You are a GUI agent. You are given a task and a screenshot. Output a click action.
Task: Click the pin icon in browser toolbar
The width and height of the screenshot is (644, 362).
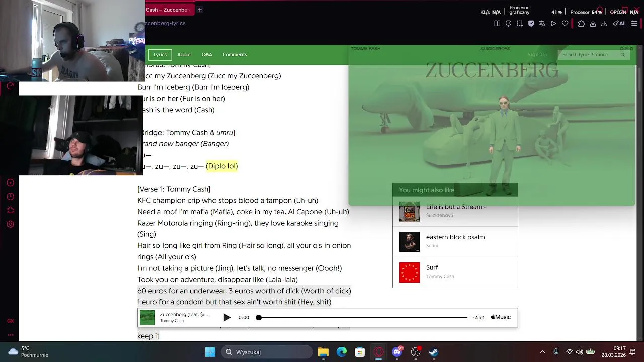(508, 23)
